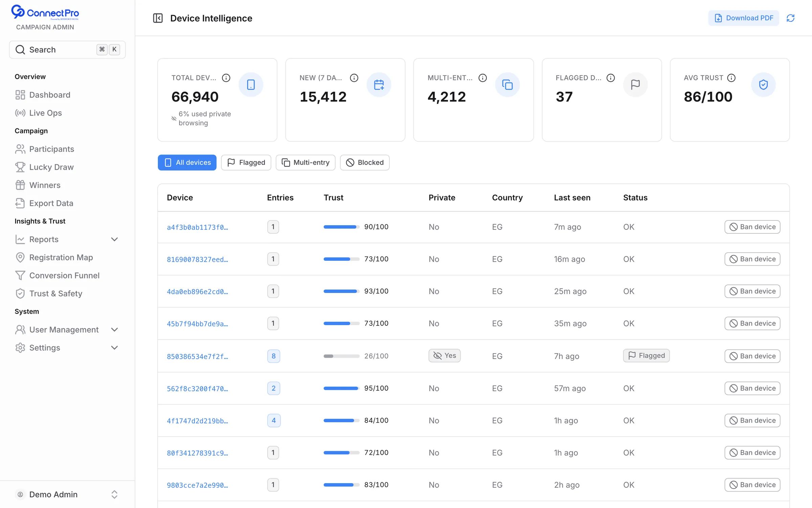
Task: Click the copy icon in Multi-entry card
Action: tap(507, 85)
